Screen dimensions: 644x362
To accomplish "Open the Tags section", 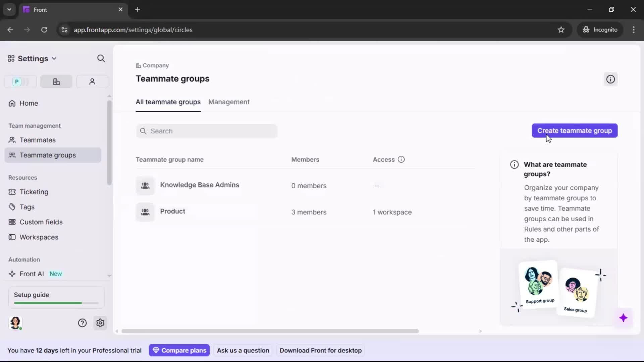I will click(26, 207).
